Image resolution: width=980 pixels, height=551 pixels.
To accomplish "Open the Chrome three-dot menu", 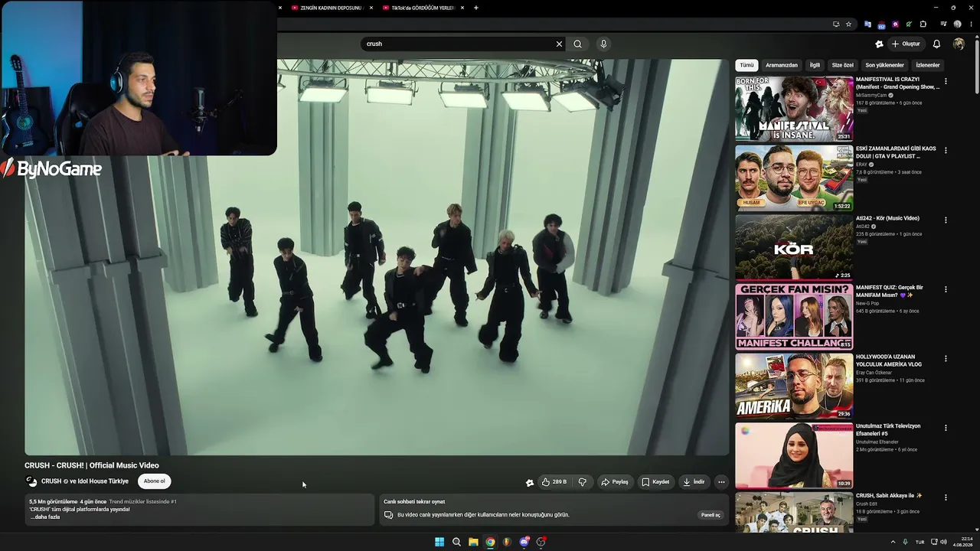I will click(x=971, y=24).
